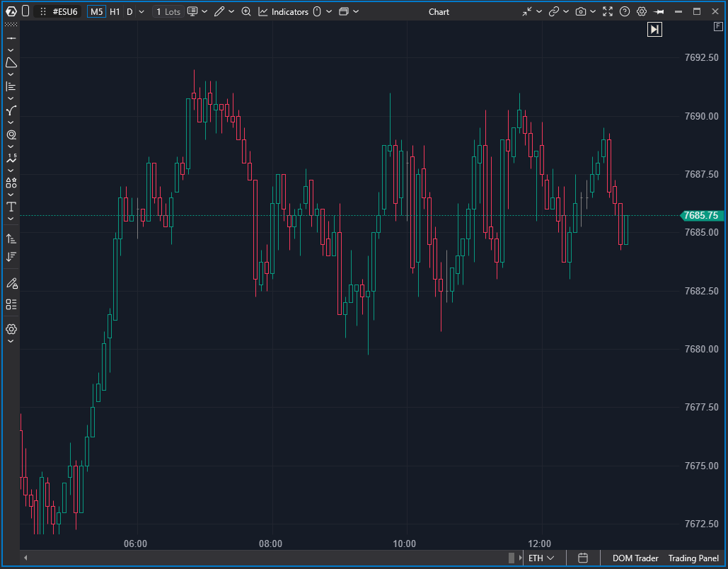
Task: Click the scroll right arrow at bottom
Action: 520,558
